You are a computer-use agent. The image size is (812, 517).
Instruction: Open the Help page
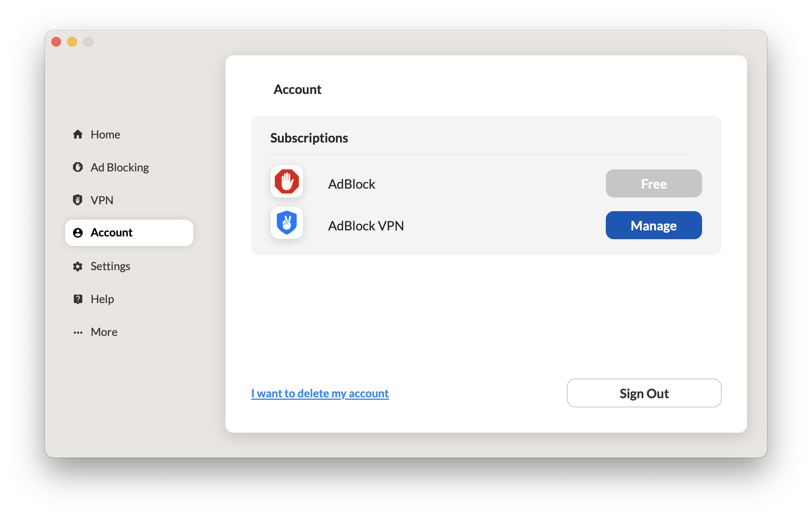click(102, 299)
